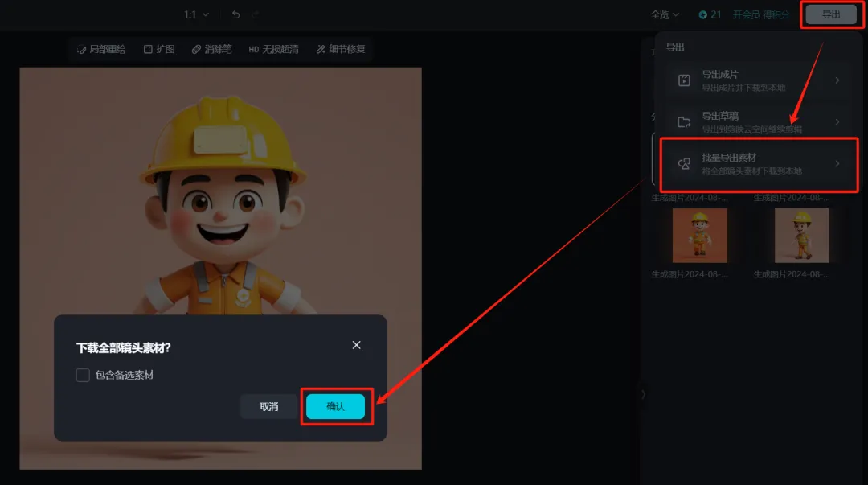Open the 1:1 aspect ratio dropdown
This screenshot has height=485, width=868.
(x=196, y=14)
